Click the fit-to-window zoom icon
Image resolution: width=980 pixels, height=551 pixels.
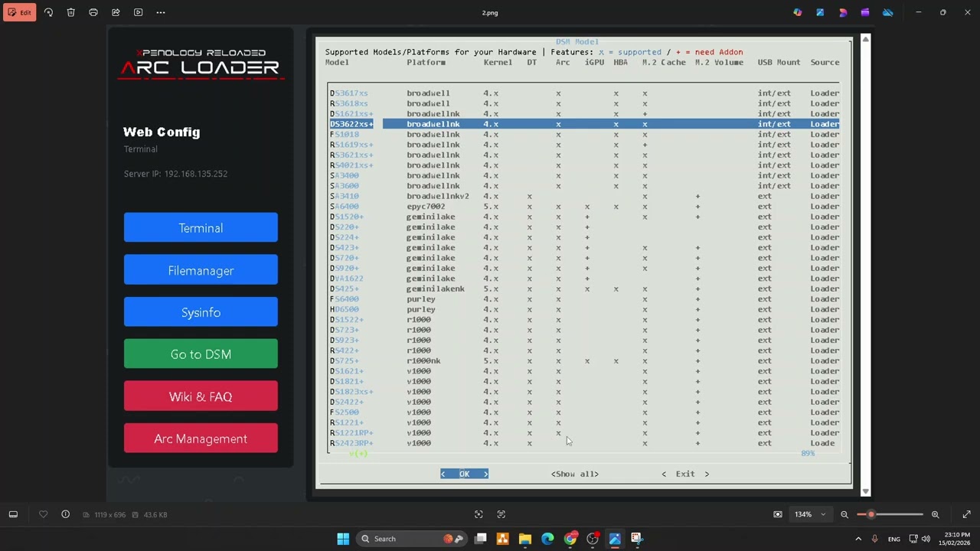(778, 514)
